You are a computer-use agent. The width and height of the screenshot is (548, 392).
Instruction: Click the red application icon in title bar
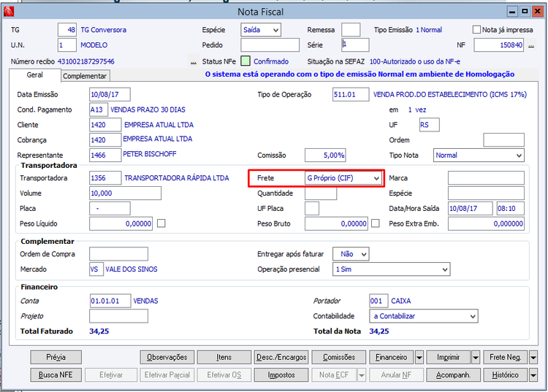[x=9, y=12]
